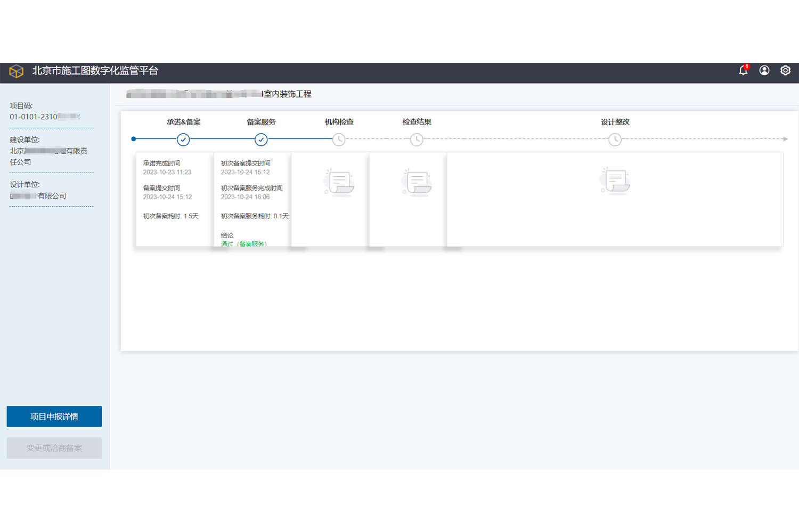The image size is (799, 532).
Task: Click the 承诺&备案 checkmark step circle
Action: [x=183, y=140]
